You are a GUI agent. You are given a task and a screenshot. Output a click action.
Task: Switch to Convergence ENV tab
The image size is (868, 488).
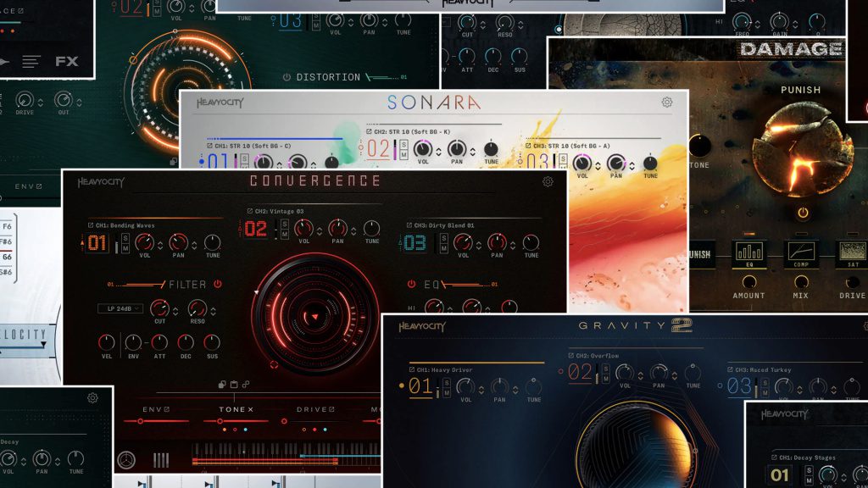[x=156, y=409]
